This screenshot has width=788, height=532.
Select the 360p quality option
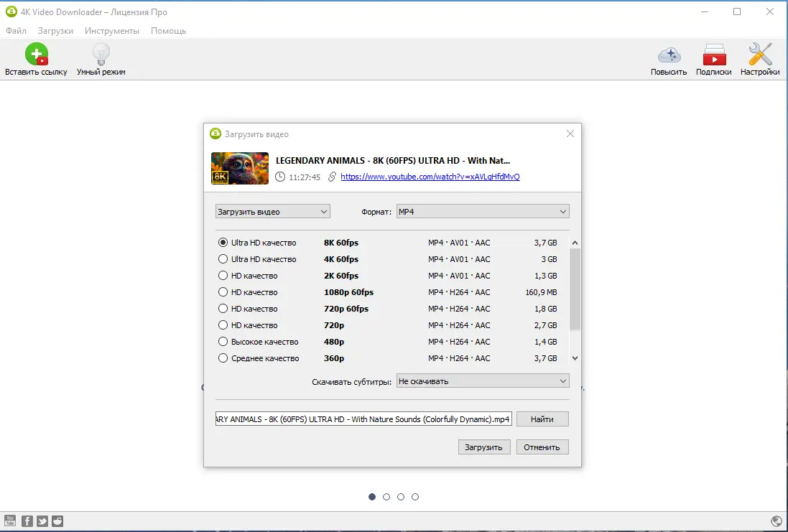point(223,359)
